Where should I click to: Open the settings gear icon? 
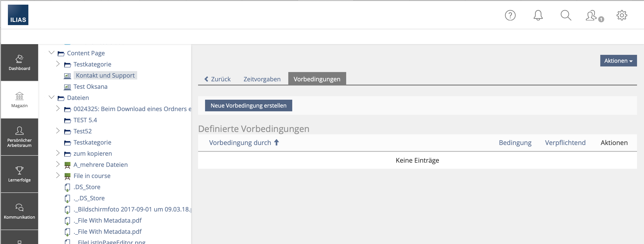[621, 16]
